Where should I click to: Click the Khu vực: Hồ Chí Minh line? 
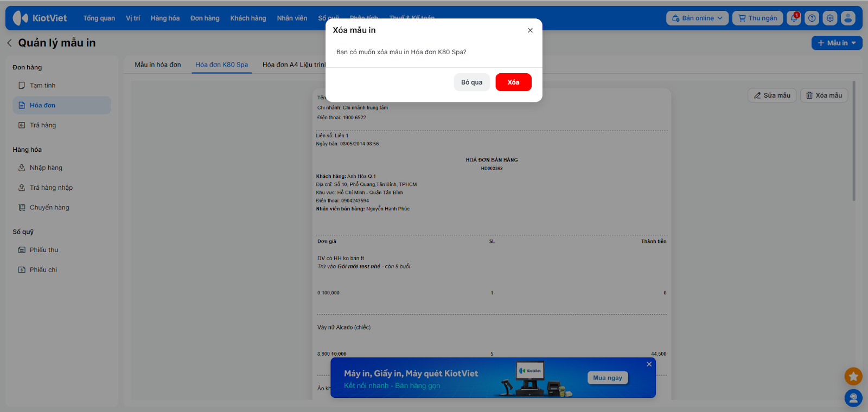point(360,192)
